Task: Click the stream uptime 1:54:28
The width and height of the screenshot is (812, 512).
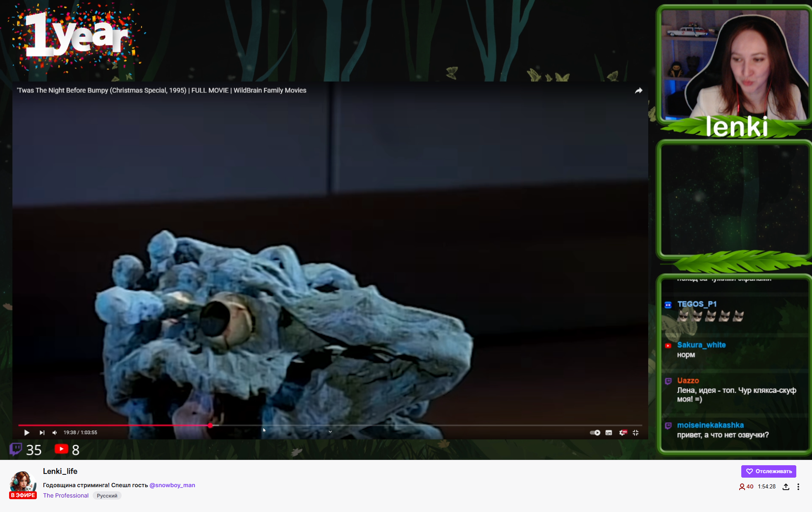Action: [766, 487]
